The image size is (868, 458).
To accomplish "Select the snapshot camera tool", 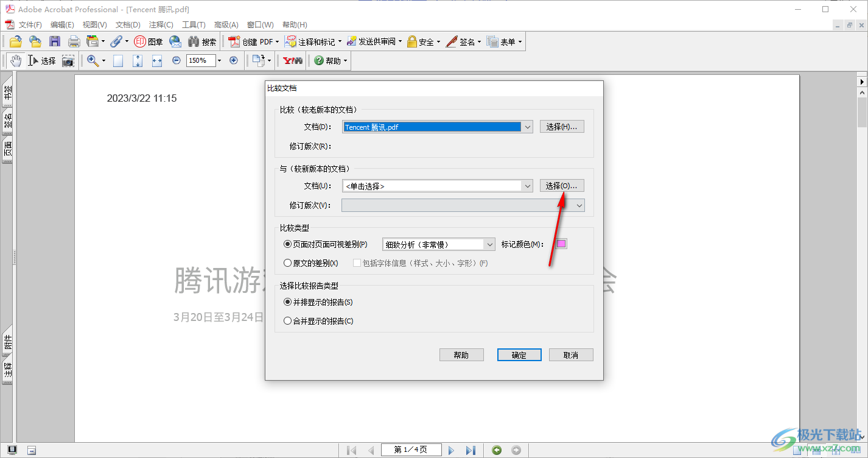I will coord(68,60).
